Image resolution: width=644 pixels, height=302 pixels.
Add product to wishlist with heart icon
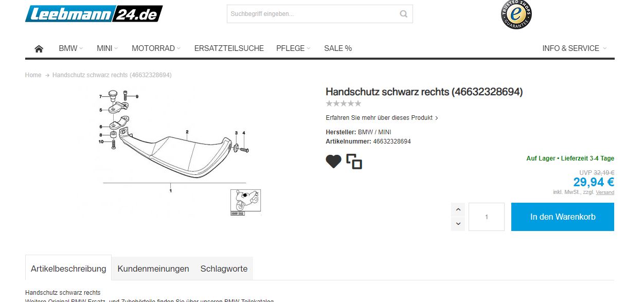[334, 162]
